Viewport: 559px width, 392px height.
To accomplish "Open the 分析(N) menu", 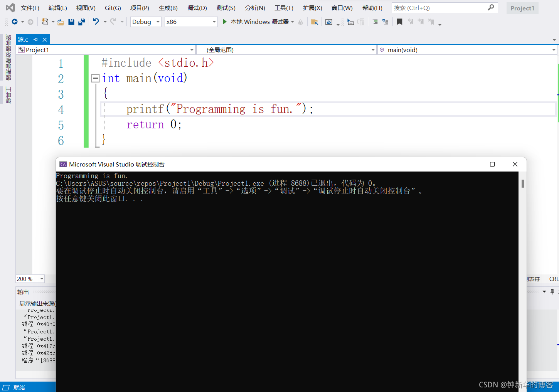I will click(255, 8).
